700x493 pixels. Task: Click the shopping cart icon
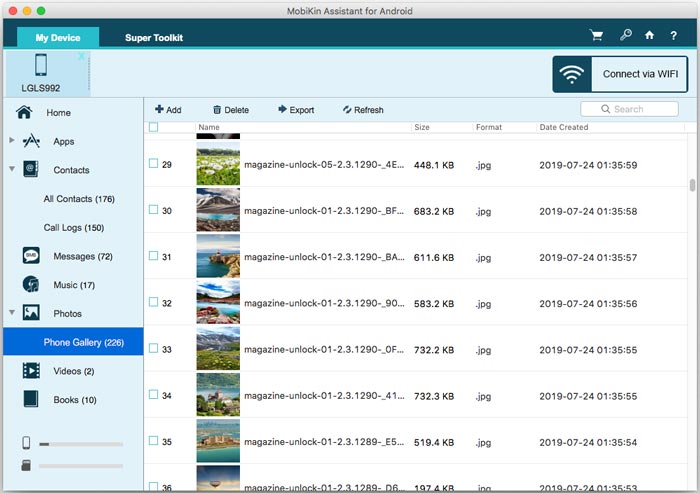pyautogui.click(x=597, y=35)
